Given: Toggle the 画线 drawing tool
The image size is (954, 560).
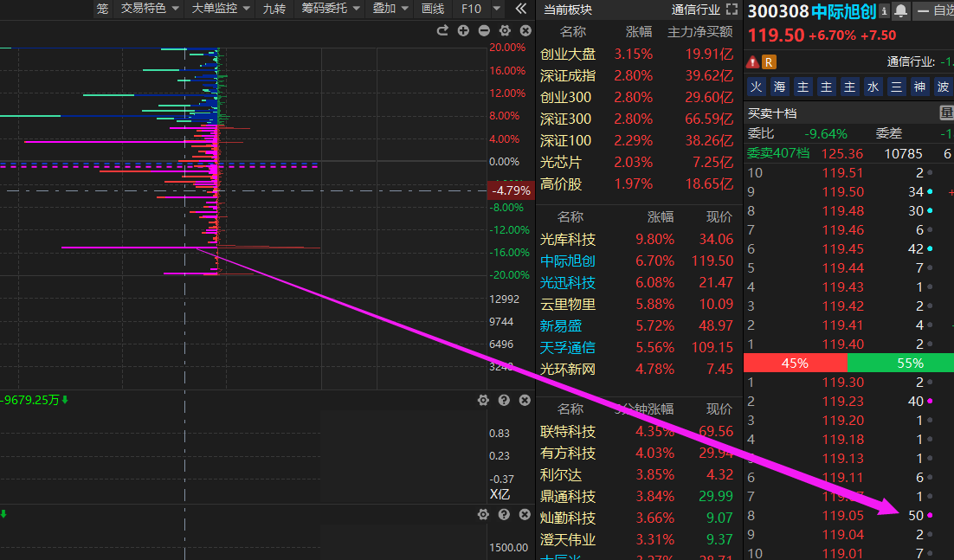Looking at the screenshot, I should coord(432,9).
